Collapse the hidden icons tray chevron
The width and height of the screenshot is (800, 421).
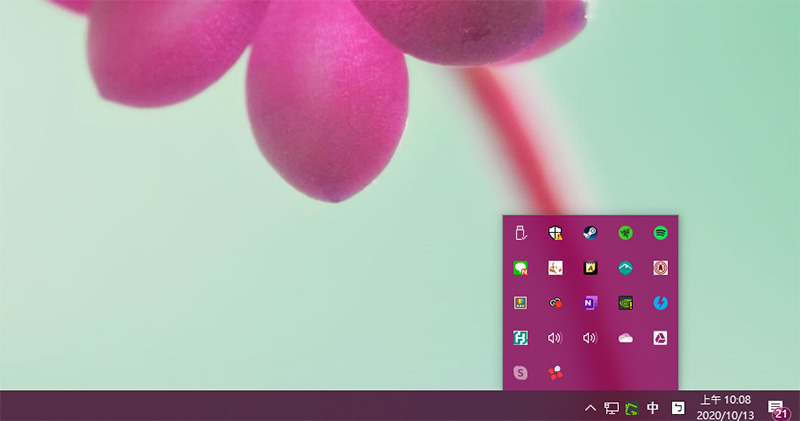[x=590, y=407]
